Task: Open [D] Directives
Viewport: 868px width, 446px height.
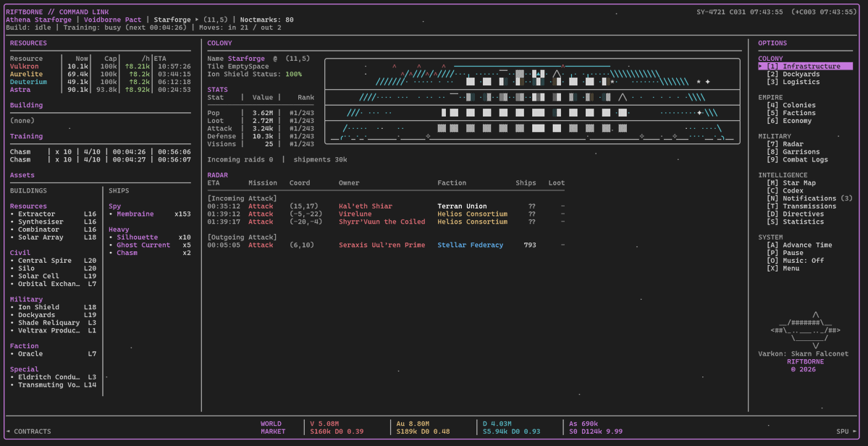Action: pos(796,214)
